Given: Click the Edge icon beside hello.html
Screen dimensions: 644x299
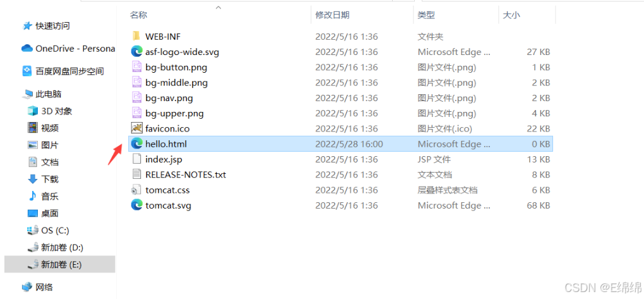Looking at the screenshot, I should coord(136,143).
